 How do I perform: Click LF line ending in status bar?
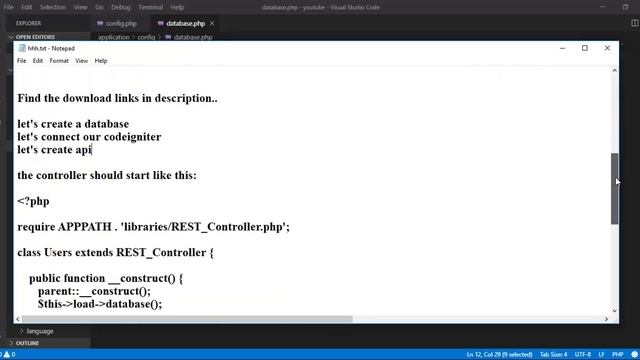601,354
